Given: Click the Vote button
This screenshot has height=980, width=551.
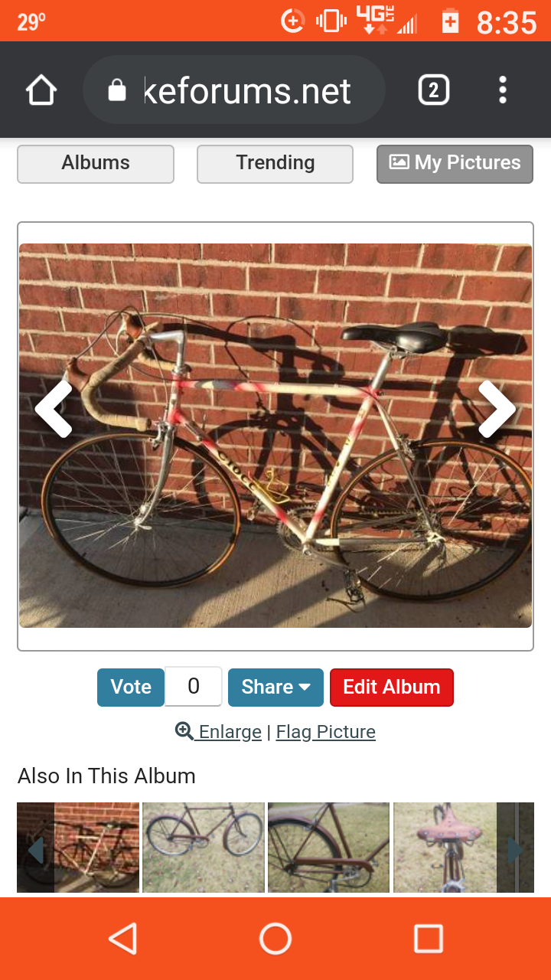Looking at the screenshot, I should point(131,687).
